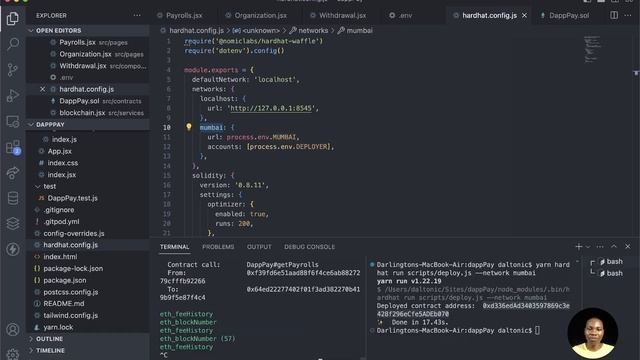Close the hardhat.config.js tab
The height and width of the screenshot is (360, 640).
coord(524,16)
